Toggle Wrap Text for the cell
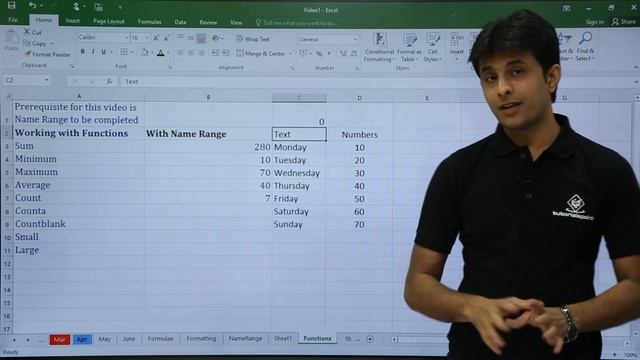 click(x=253, y=39)
